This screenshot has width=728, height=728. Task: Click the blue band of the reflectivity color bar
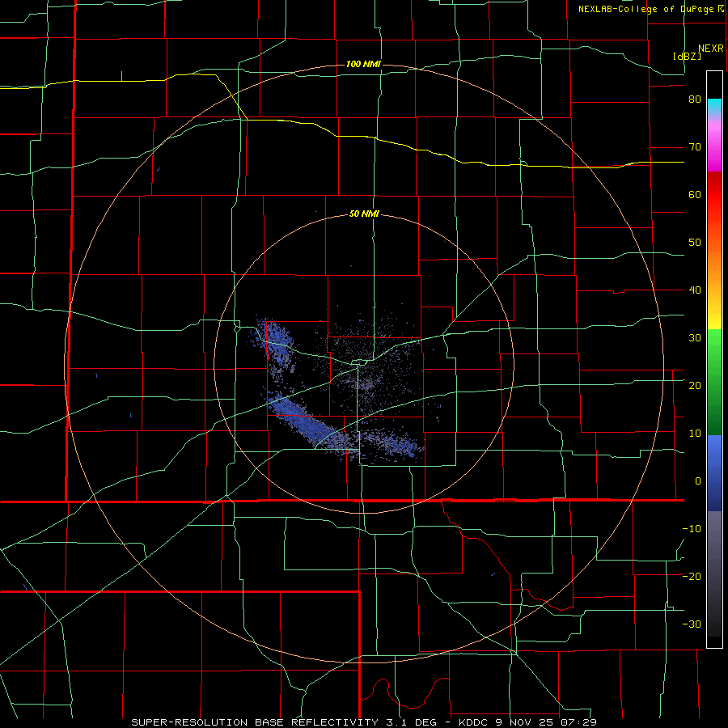[714, 472]
